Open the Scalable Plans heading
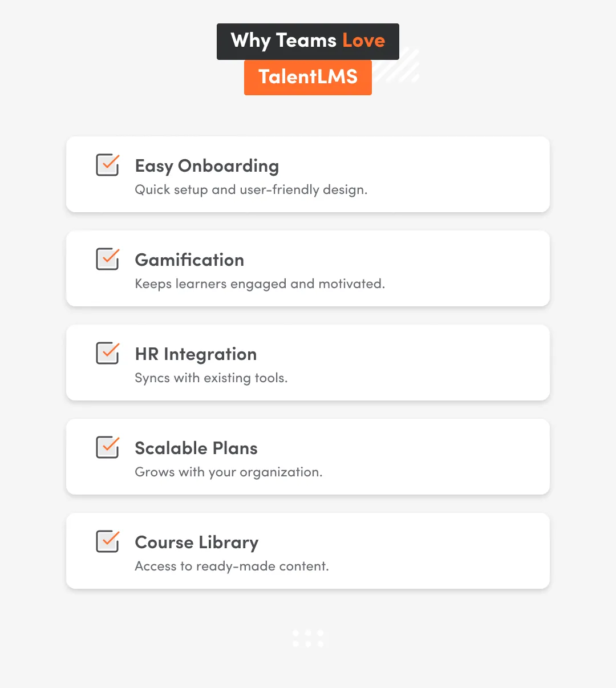Image resolution: width=616 pixels, height=688 pixels. 196,448
